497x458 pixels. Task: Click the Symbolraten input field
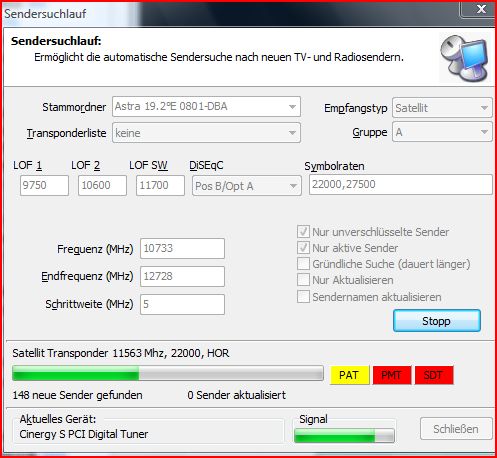pyautogui.click(x=401, y=184)
